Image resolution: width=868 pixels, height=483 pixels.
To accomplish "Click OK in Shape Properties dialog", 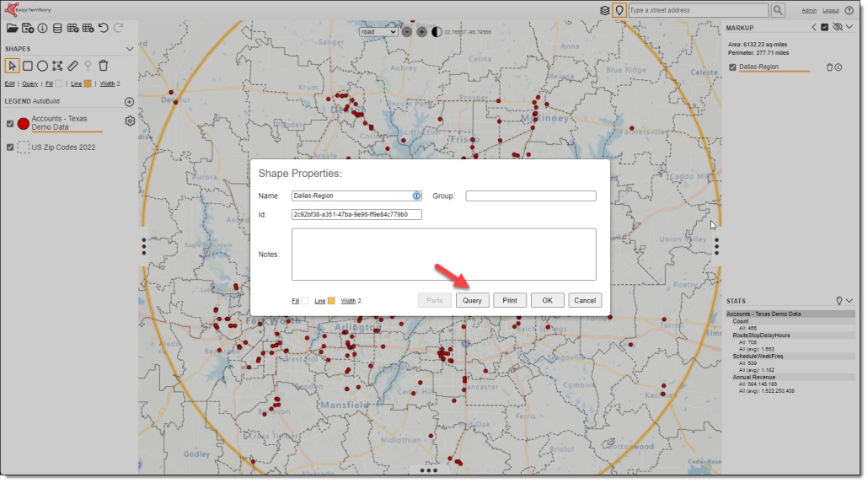I will 548,300.
